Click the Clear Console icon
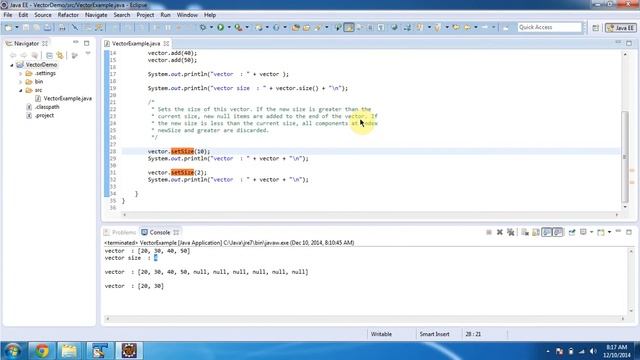The width and height of the screenshot is (640, 360). 525,232
